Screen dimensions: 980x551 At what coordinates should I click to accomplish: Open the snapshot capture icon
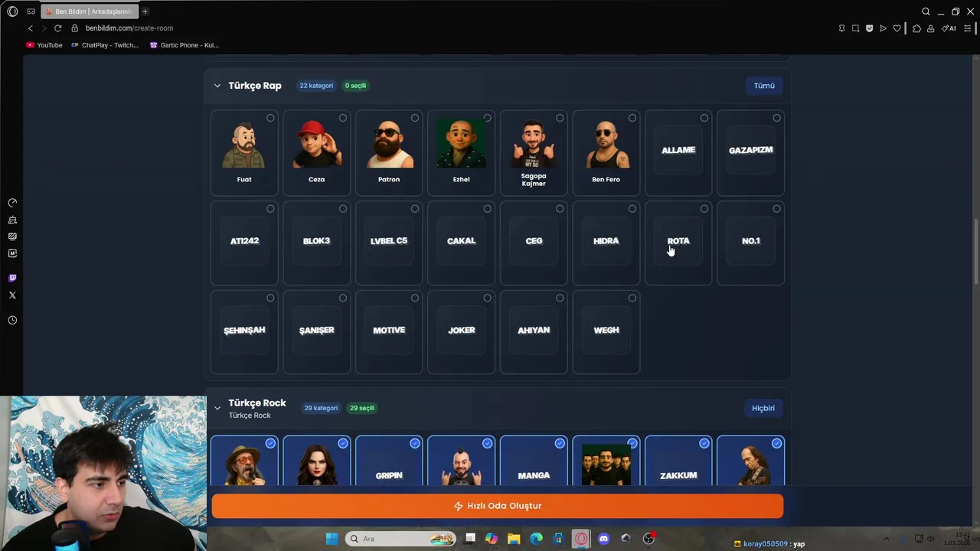[x=855, y=28]
